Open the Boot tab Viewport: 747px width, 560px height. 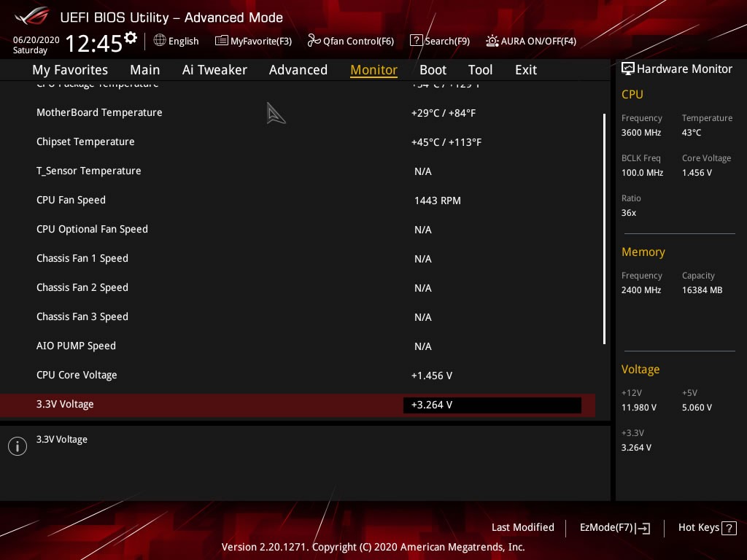pos(433,70)
